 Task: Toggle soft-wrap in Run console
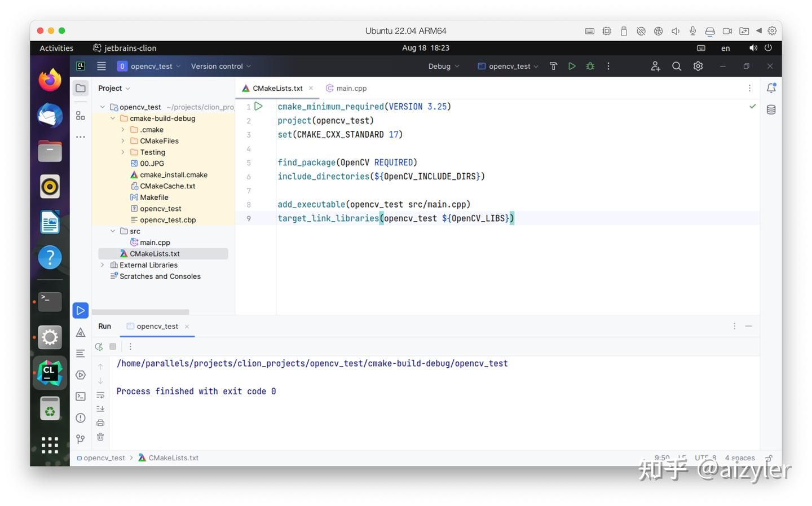[x=100, y=395]
